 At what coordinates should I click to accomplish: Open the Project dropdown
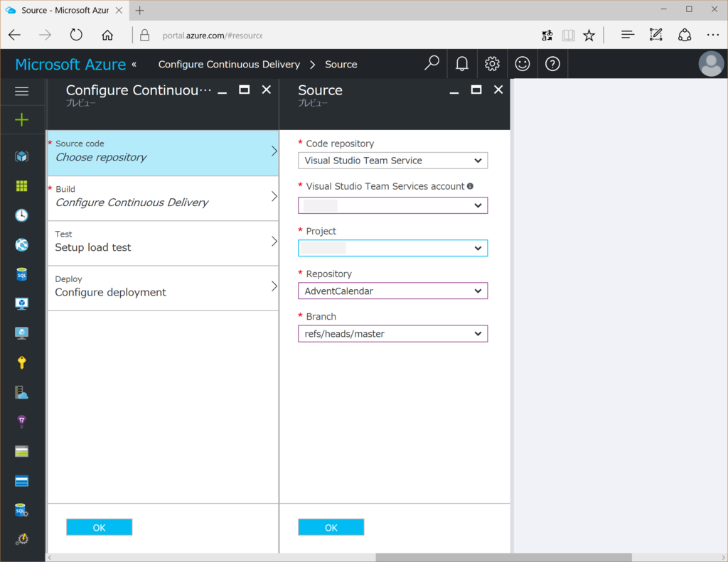[x=392, y=248]
